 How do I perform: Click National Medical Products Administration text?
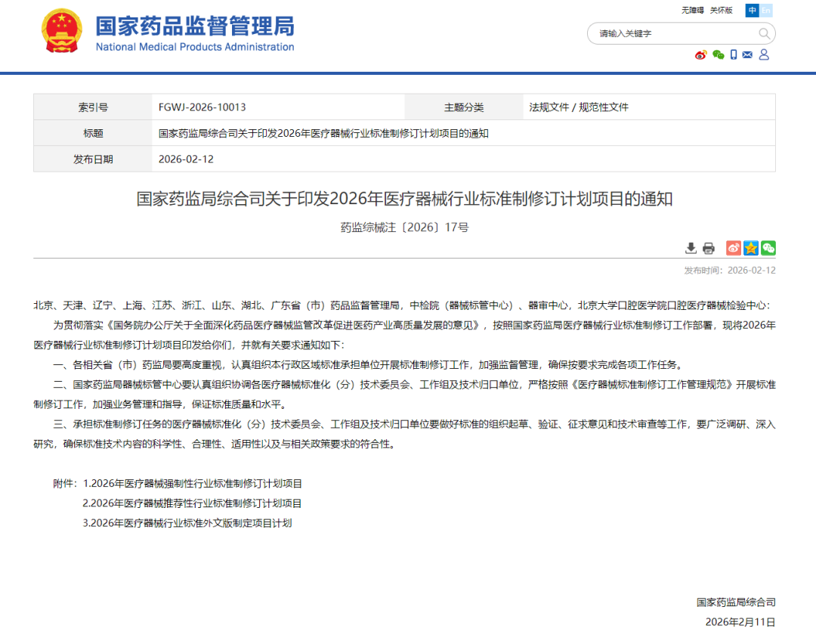coord(195,47)
